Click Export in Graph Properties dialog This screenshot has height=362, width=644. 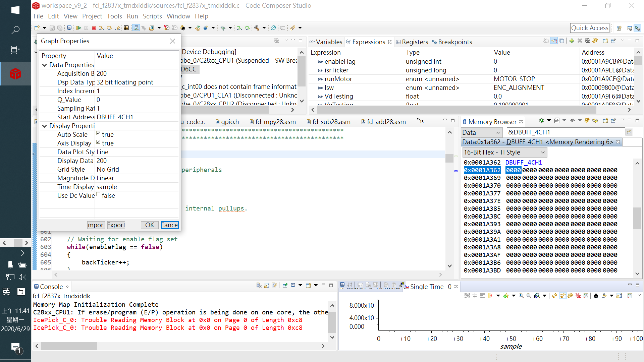point(116,225)
